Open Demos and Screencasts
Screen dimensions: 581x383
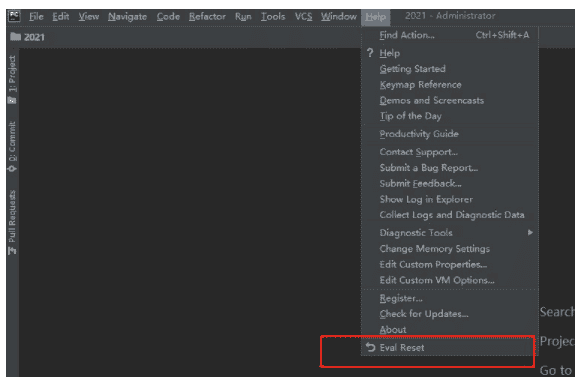point(450,101)
